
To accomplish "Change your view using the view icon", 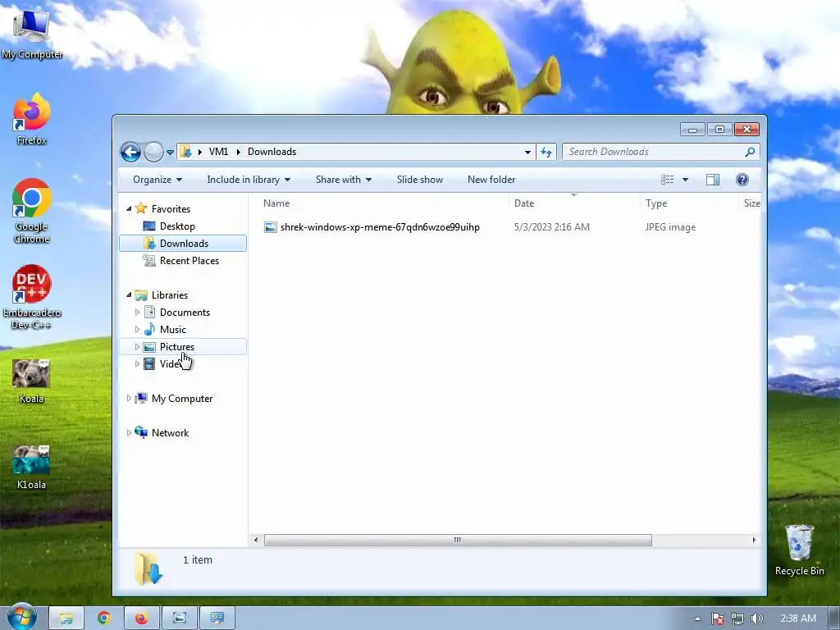I will coord(667,180).
